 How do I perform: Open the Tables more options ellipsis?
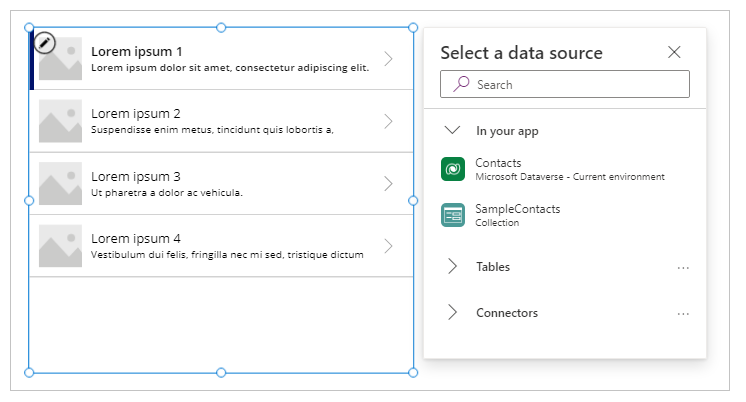683,268
